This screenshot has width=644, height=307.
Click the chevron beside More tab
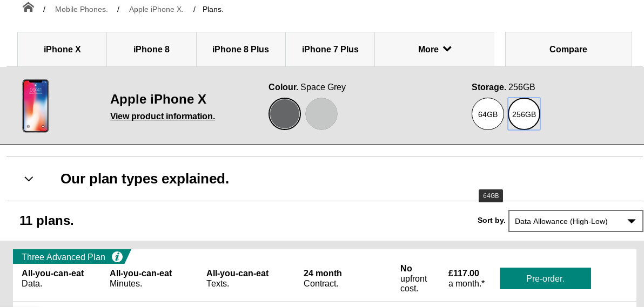pos(447,49)
